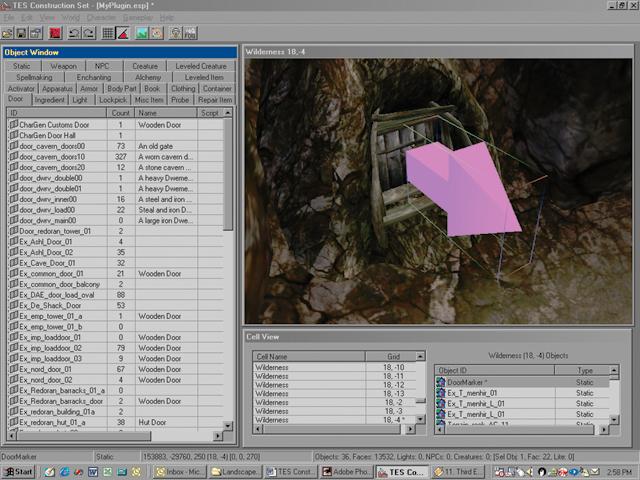Image resolution: width=640 pixels, height=480 pixels.
Task: Open the World menu
Action: tap(70, 18)
